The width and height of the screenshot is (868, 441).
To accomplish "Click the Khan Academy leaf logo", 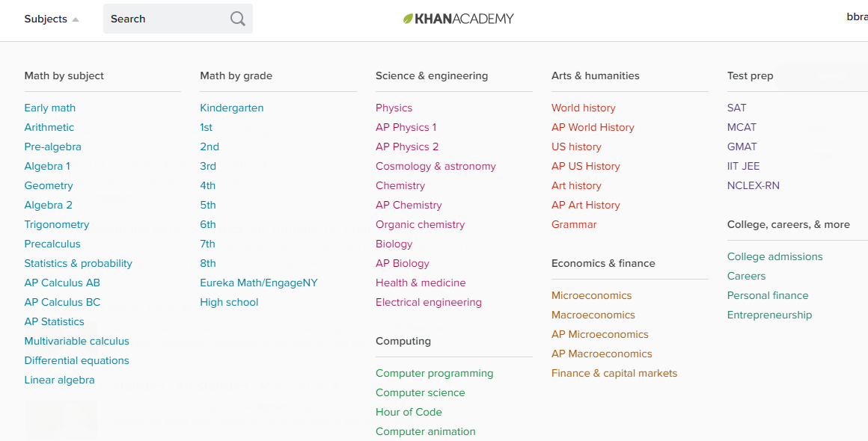I will point(409,19).
